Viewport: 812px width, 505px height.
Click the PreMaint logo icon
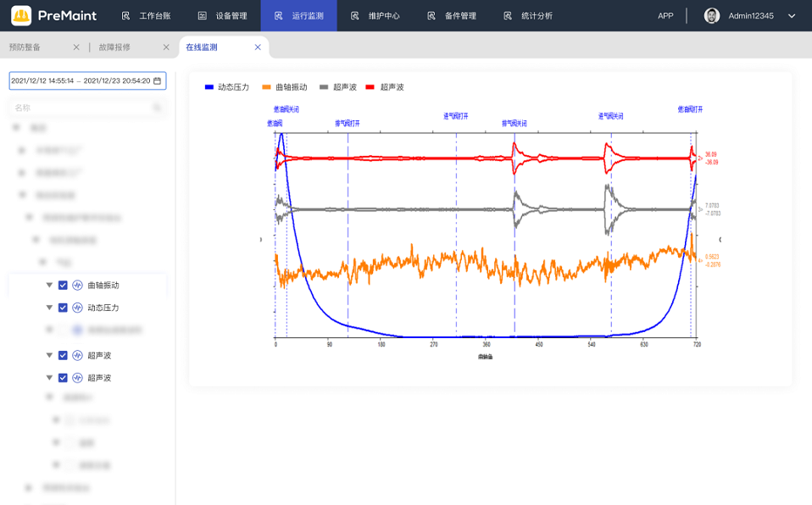pos(21,15)
